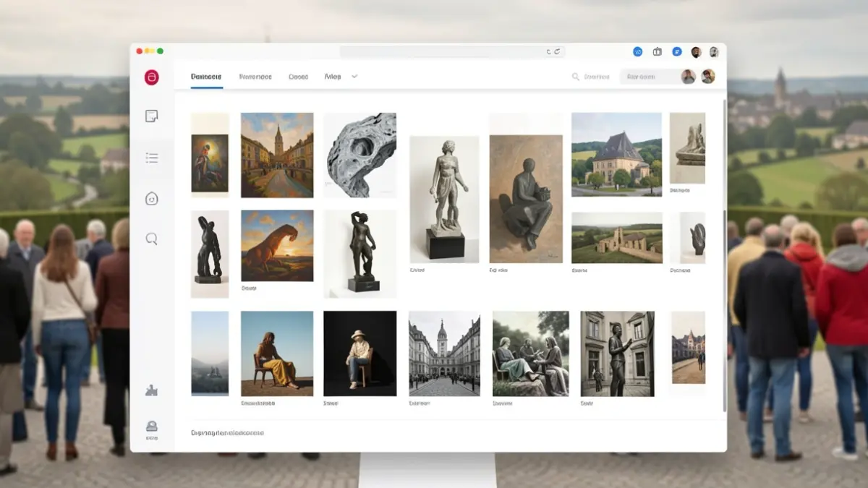Click the red circular app logo

pyautogui.click(x=151, y=77)
